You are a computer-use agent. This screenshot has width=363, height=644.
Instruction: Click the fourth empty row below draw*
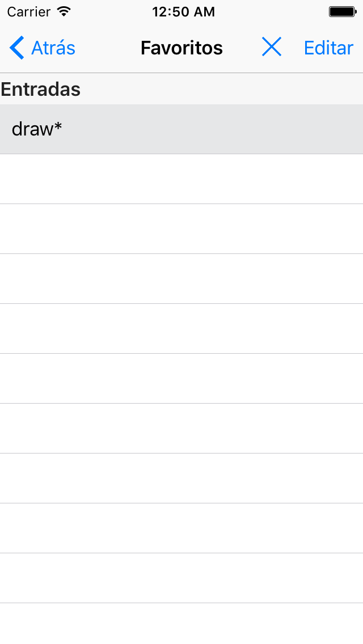coord(181,329)
